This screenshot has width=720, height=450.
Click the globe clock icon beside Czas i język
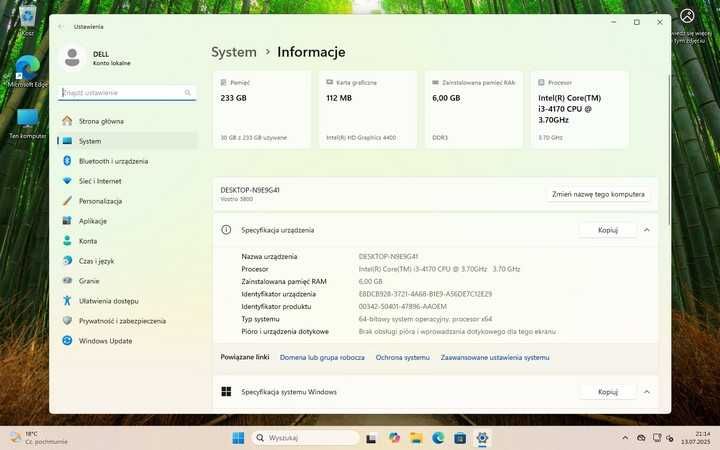[67, 260]
